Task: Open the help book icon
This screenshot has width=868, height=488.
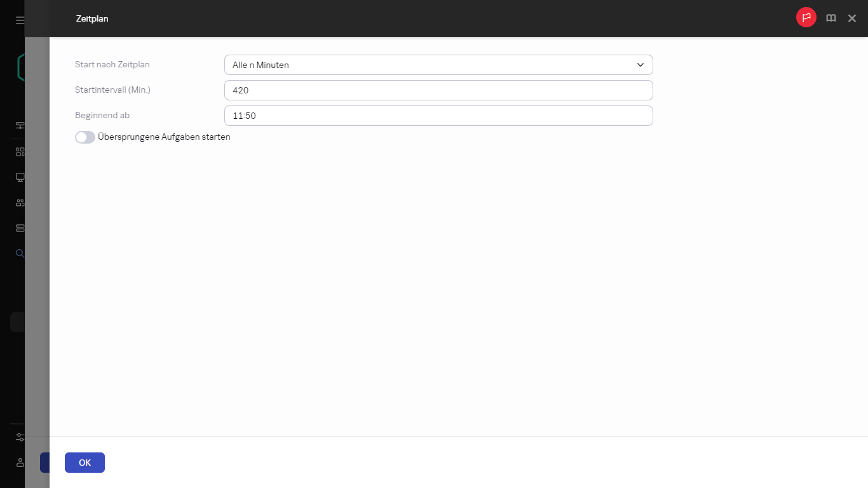Action: [831, 18]
